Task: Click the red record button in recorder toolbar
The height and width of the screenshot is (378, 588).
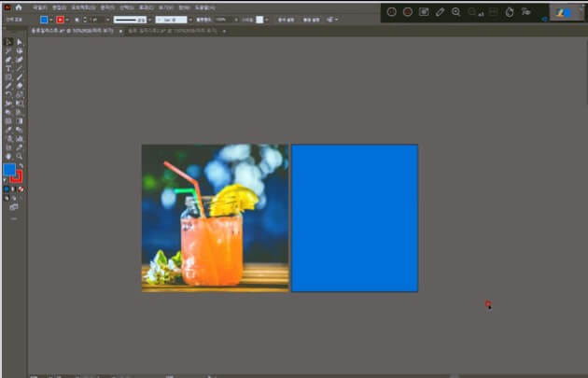Action: pyautogui.click(x=408, y=12)
